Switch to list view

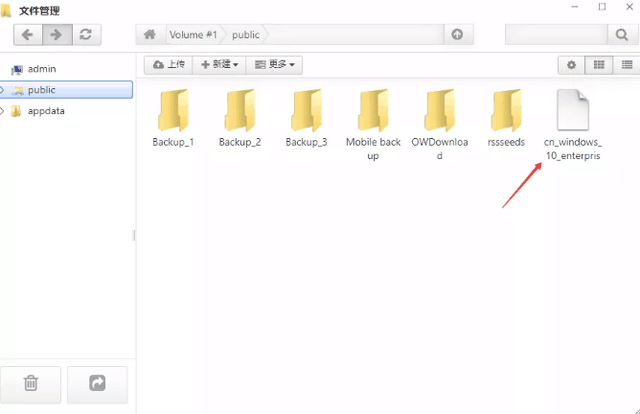(627, 65)
